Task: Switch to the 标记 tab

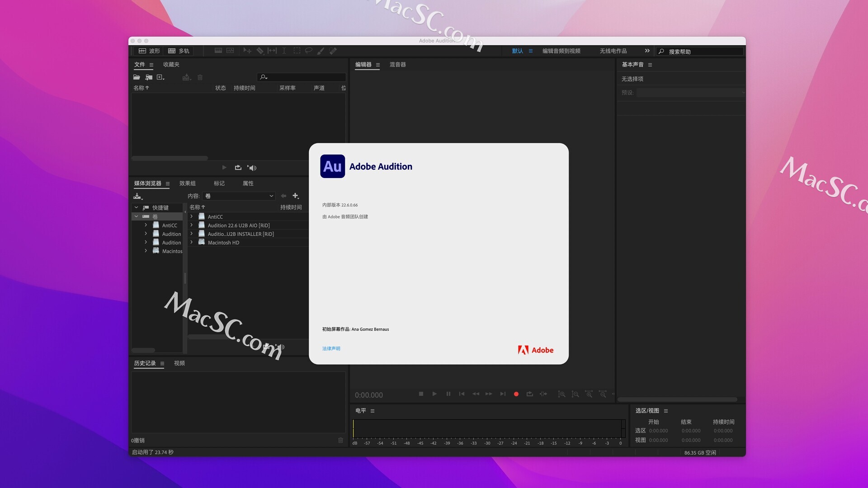Action: pos(219,183)
